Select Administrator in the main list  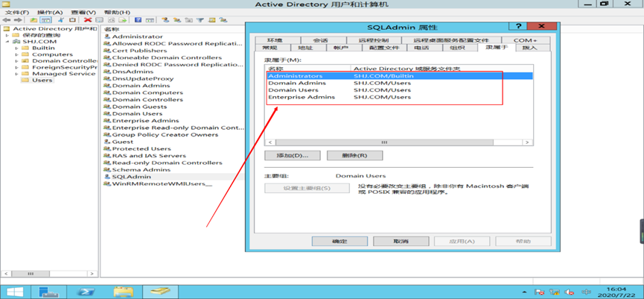click(137, 37)
